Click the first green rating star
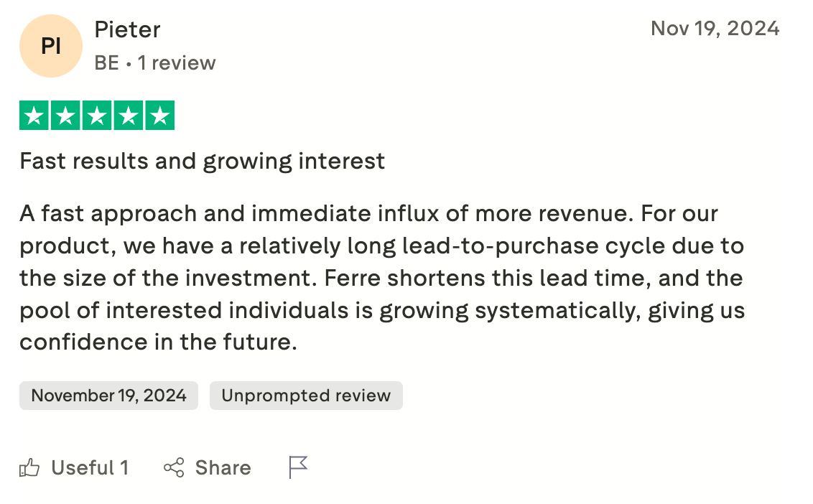 point(34,115)
